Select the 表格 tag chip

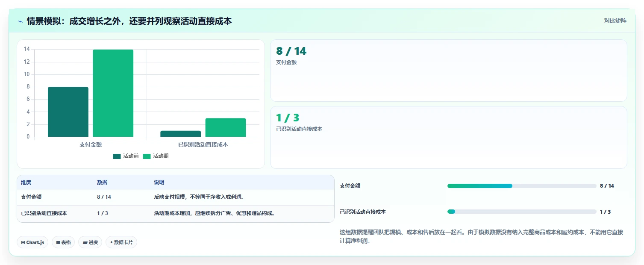pos(63,242)
